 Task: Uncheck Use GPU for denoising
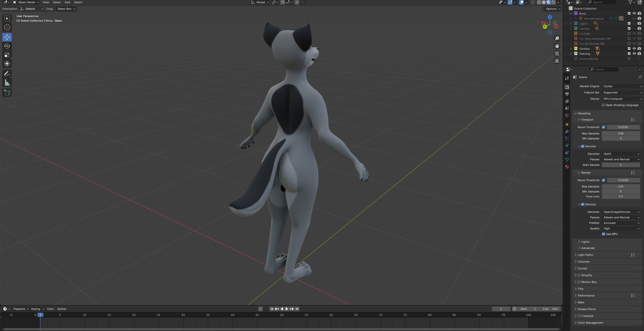(x=603, y=234)
